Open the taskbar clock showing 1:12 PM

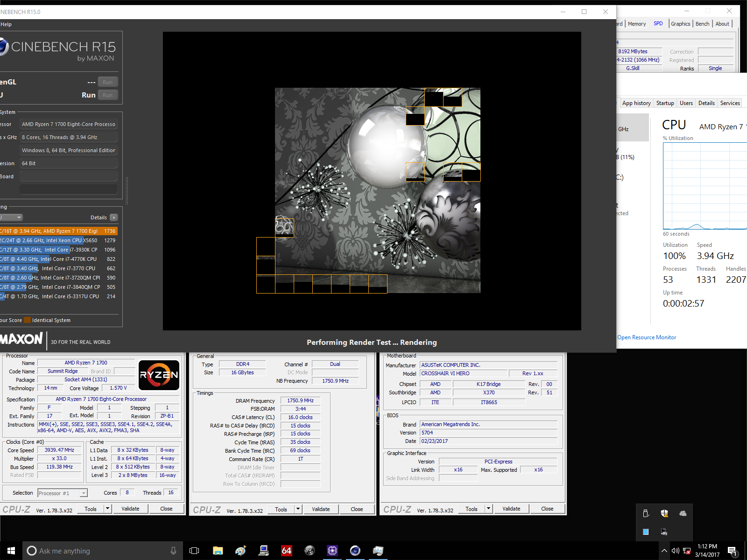[x=707, y=551]
